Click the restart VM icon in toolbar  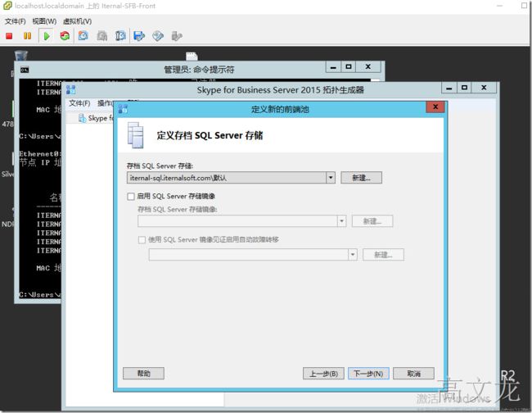pyautogui.click(x=65, y=36)
